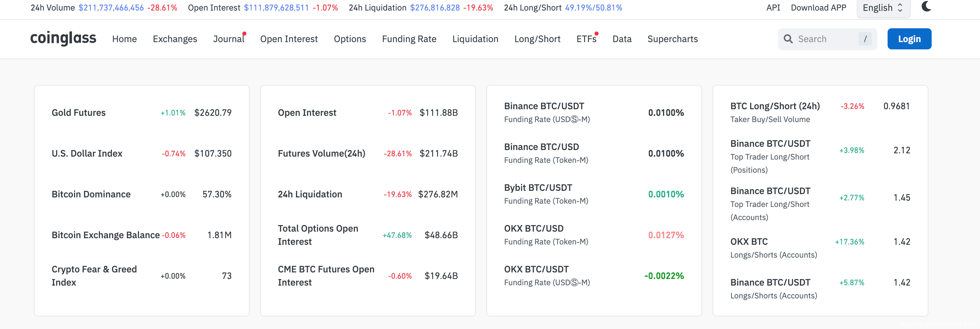This screenshot has height=329, width=980.
Task: Expand the Liquidation nav menu
Action: point(475,39)
